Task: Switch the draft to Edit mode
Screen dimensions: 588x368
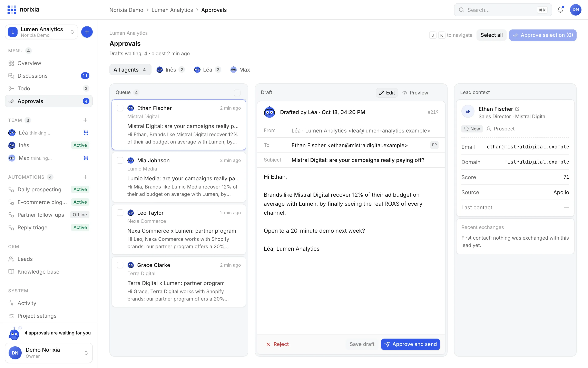Action: pos(387,93)
